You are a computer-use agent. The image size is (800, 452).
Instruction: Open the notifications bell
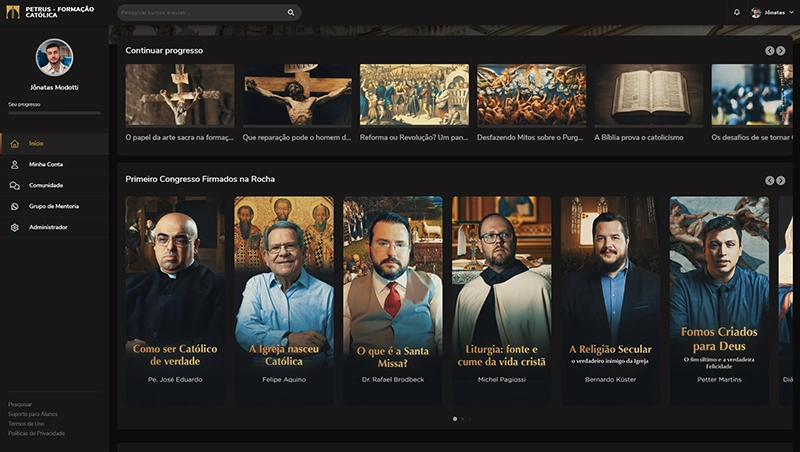coord(737,12)
